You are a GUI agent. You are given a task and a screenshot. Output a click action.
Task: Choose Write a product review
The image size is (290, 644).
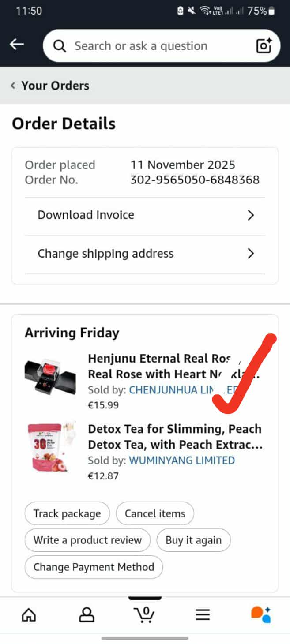click(87, 540)
